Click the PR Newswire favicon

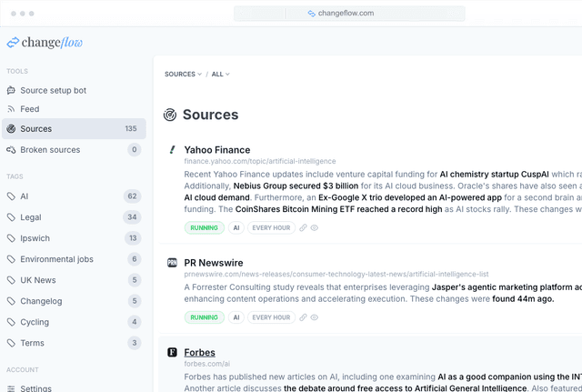tap(172, 262)
